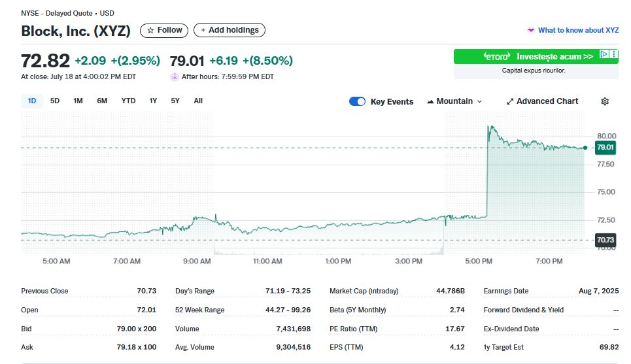Select the 1D range tab
This screenshot has width=631, height=364.
pyautogui.click(x=32, y=101)
